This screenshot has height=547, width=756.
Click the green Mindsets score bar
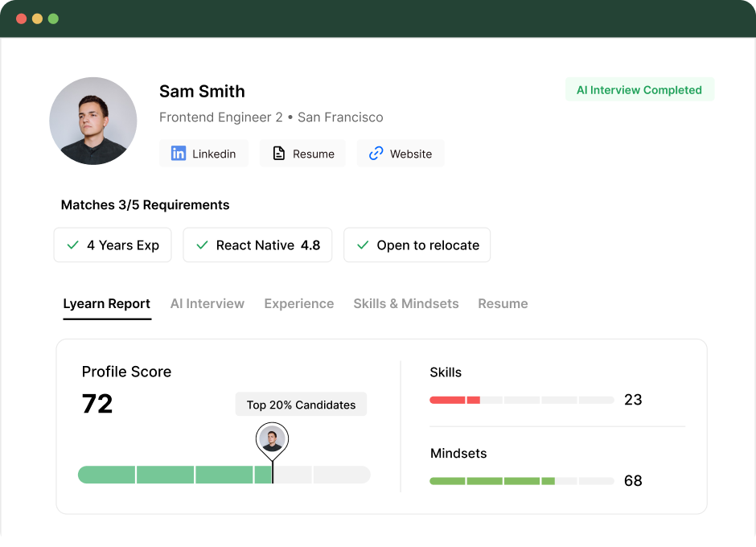(x=522, y=481)
